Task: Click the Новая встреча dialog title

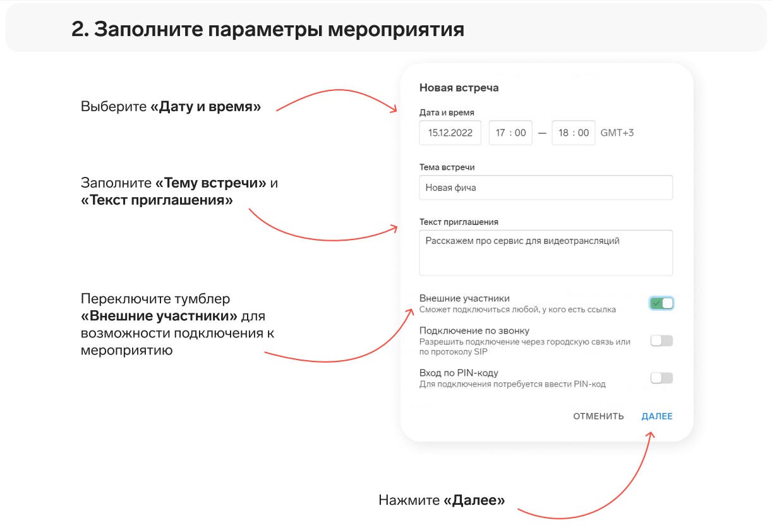Action: tap(459, 88)
